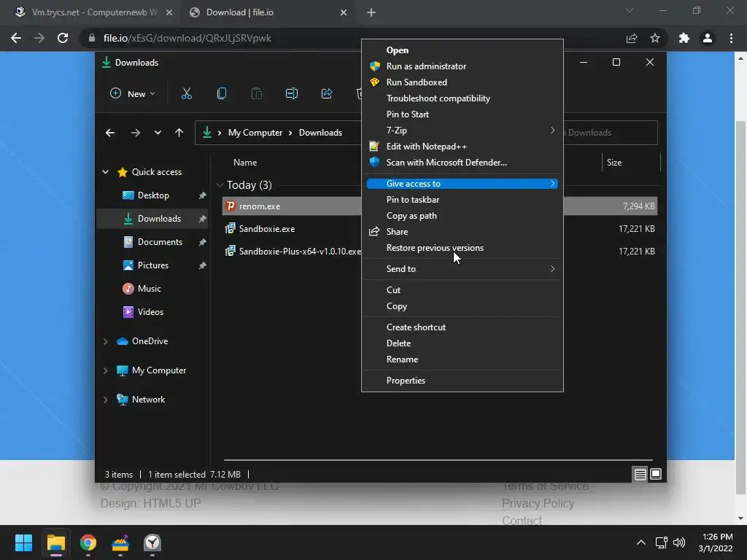Open the New item dropdown
The height and width of the screenshot is (560, 747).
tap(133, 94)
